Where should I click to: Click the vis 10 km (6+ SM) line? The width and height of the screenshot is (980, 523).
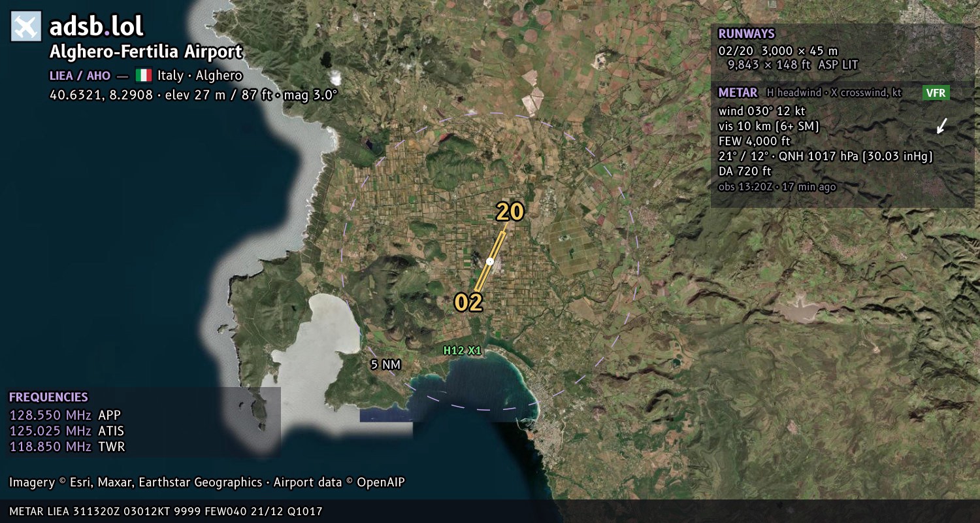tap(769, 126)
